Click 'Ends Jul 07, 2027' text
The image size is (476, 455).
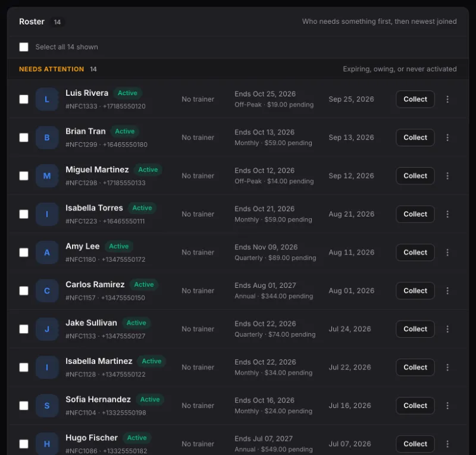tap(264, 438)
